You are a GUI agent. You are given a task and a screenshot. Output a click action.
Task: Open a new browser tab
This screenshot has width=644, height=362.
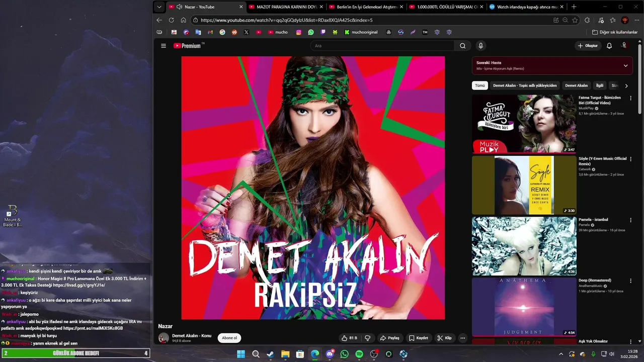coord(574,7)
